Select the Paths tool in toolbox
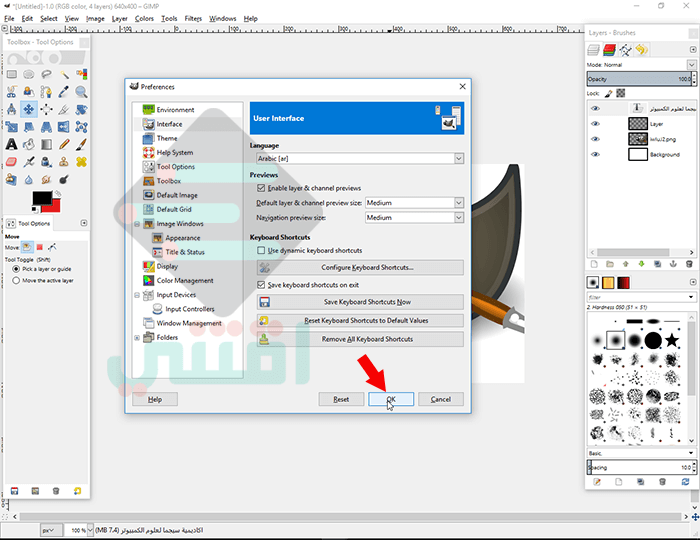The height and width of the screenshot is (540, 700). click(46, 92)
